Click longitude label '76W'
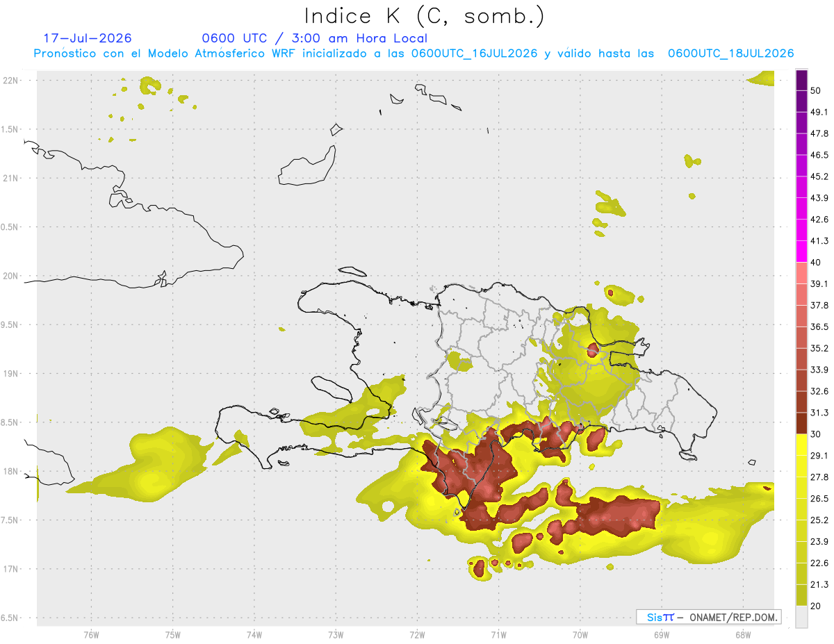 (91, 634)
